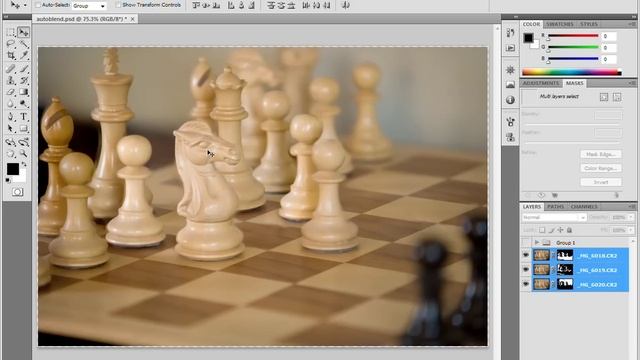Select the Dodge tool
The image size is (640, 360).
click(24, 104)
